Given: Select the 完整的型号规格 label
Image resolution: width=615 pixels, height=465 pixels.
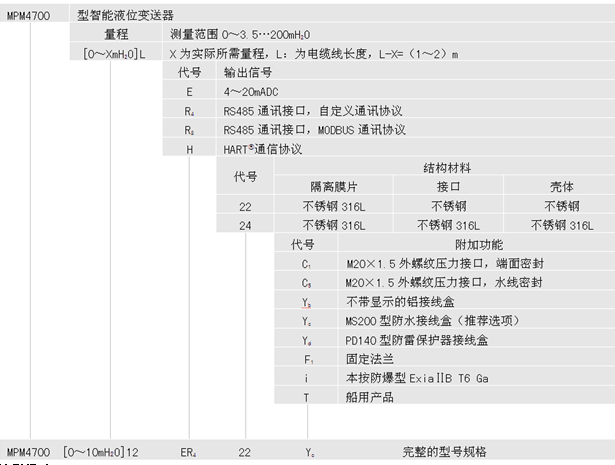Looking at the screenshot, I should click(x=444, y=452).
